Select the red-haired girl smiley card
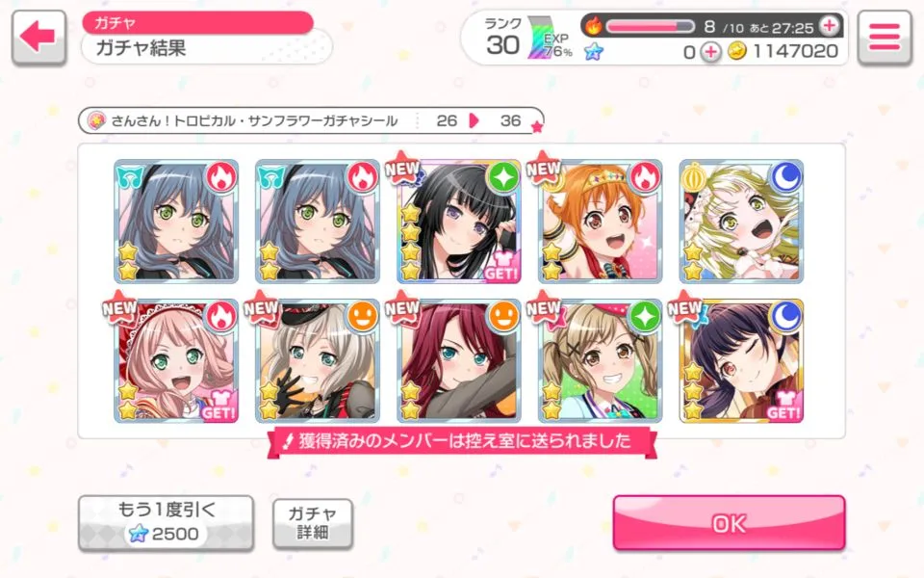Viewport: 924px width, 578px height. click(458, 361)
